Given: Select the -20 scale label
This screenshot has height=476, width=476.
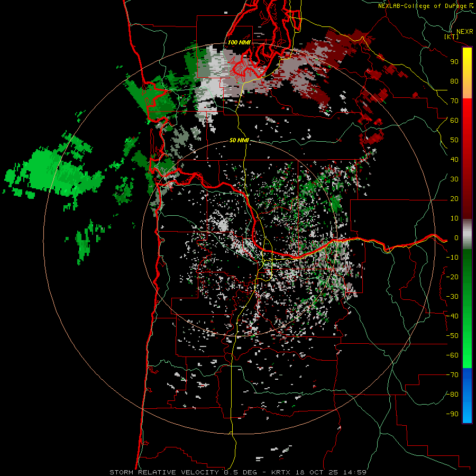Looking at the screenshot, I should point(452,277).
